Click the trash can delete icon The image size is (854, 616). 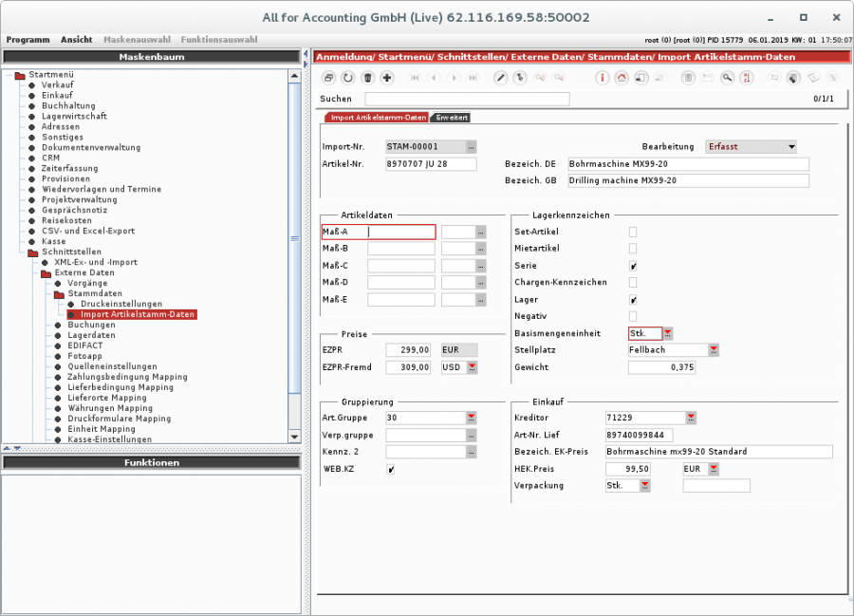tap(367, 78)
